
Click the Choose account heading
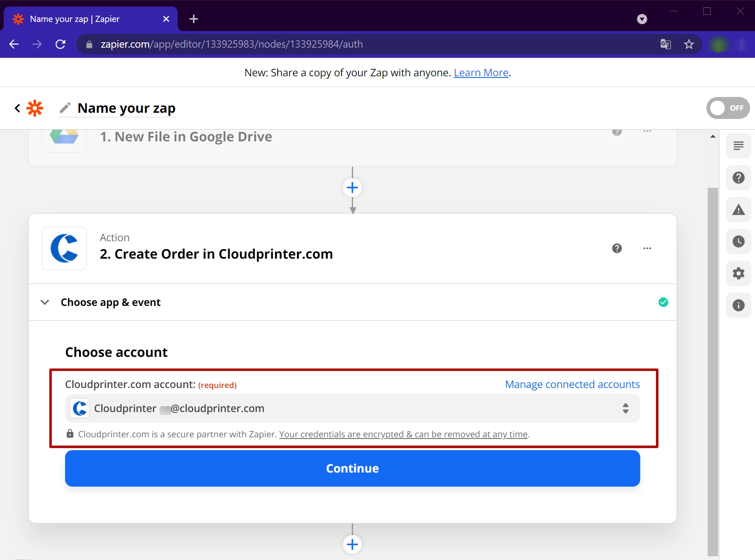pyautogui.click(x=116, y=352)
